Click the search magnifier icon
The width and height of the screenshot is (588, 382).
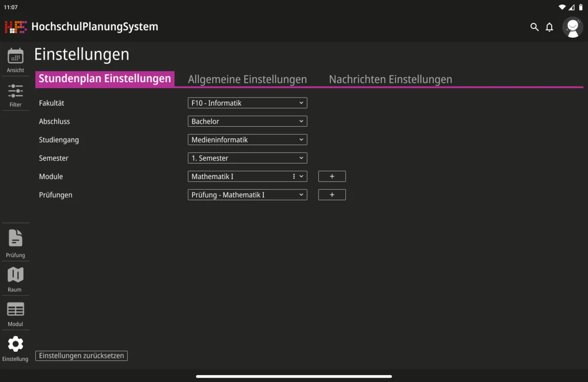(x=534, y=27)
